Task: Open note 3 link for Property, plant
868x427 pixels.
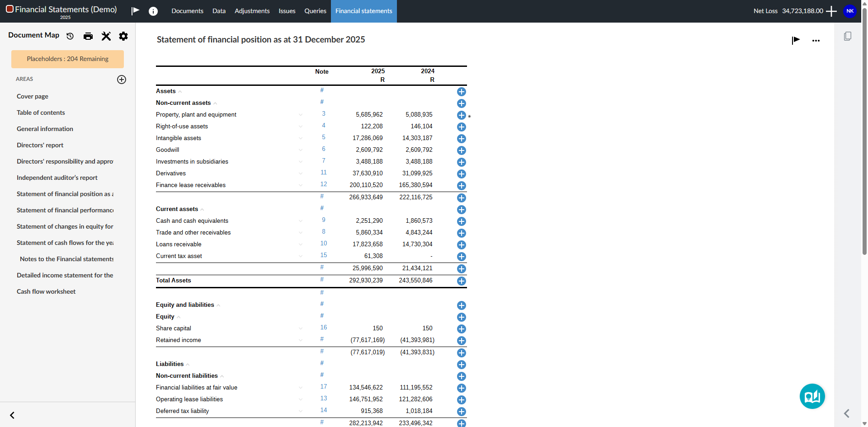Action: click(x=324, y=114)
